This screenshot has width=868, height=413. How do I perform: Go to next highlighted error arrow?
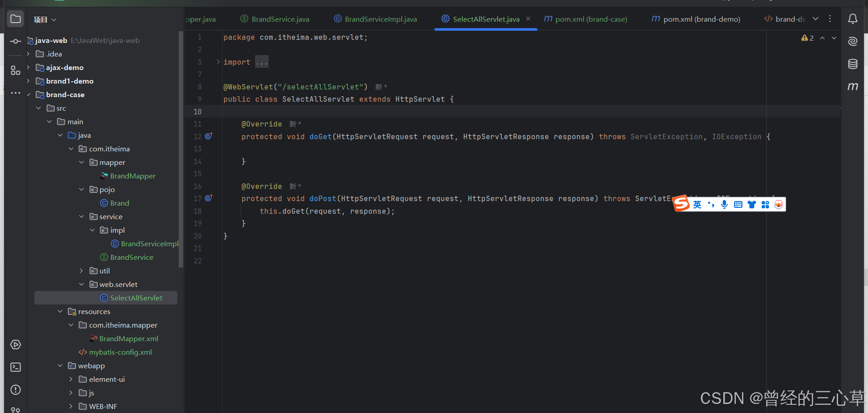(834, 38)
